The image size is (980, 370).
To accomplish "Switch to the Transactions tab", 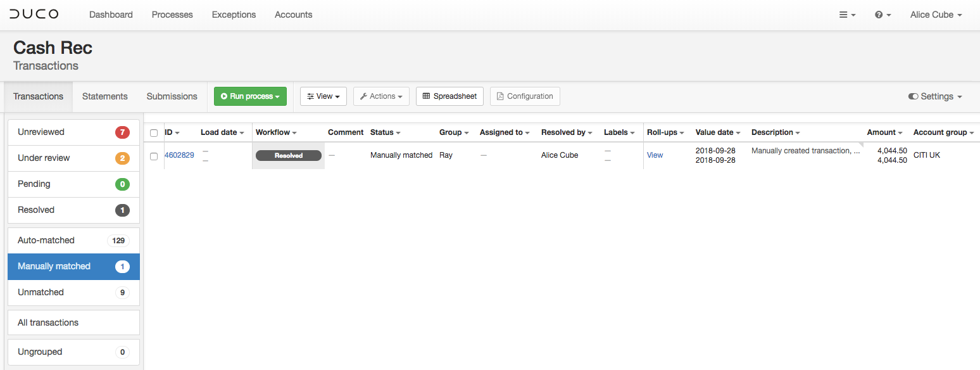I will [39, 96].
